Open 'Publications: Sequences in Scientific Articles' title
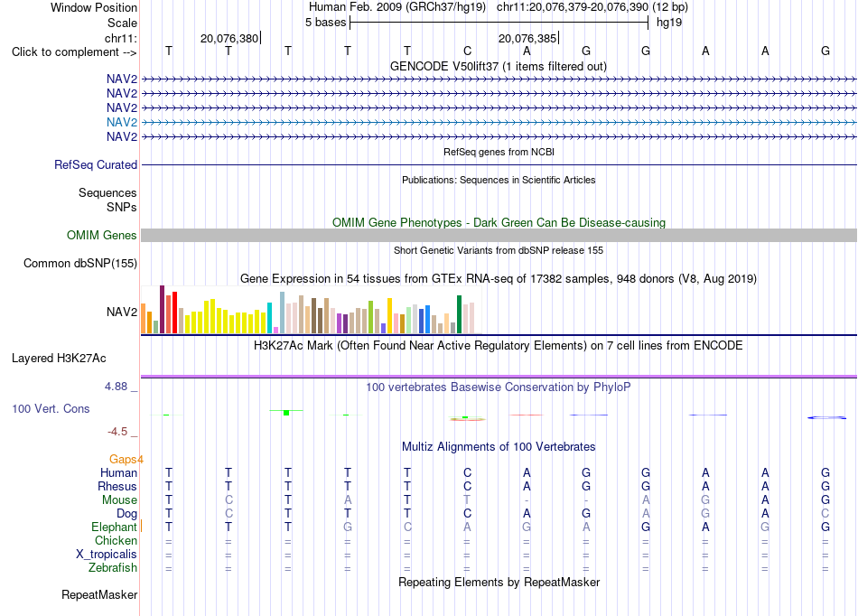The image size is (858, 616). [499, 180]
